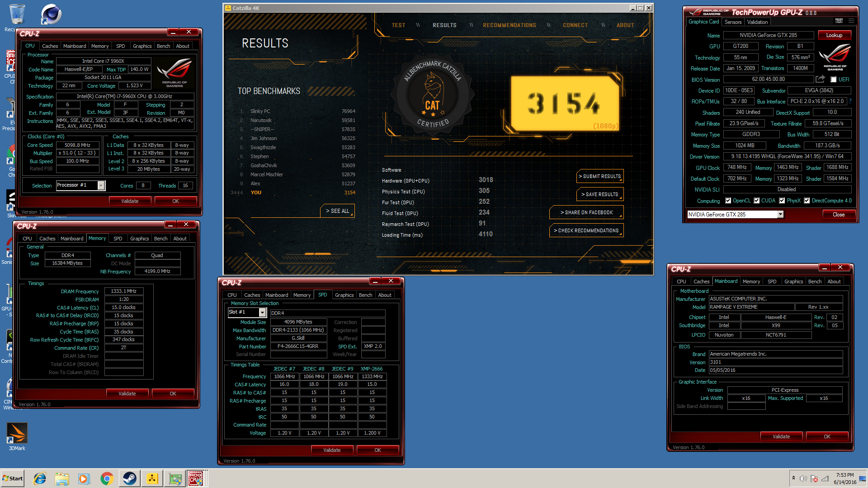Click the Start button
Image resolution: width=868 pixels, height=488 pixels.
click(13, 479)
